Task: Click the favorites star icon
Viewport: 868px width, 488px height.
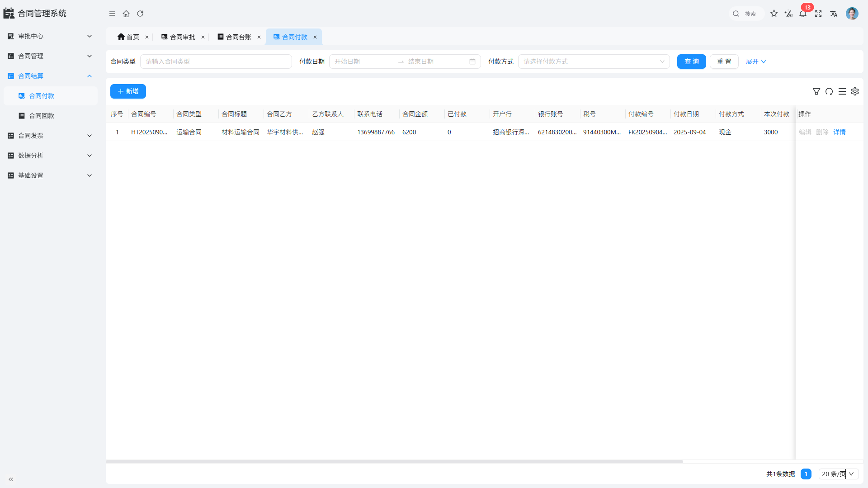Action: coord(774,14)
